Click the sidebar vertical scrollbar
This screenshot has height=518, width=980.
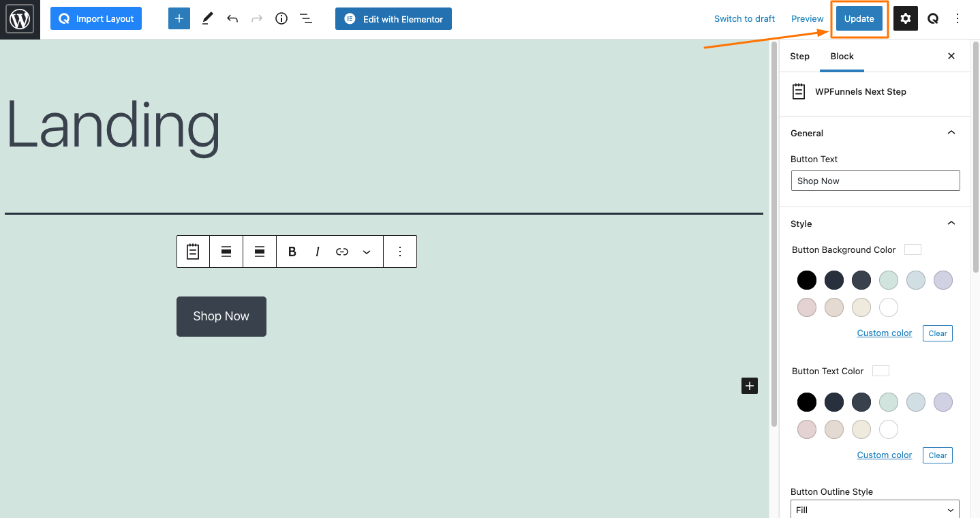tap(976, 157)
